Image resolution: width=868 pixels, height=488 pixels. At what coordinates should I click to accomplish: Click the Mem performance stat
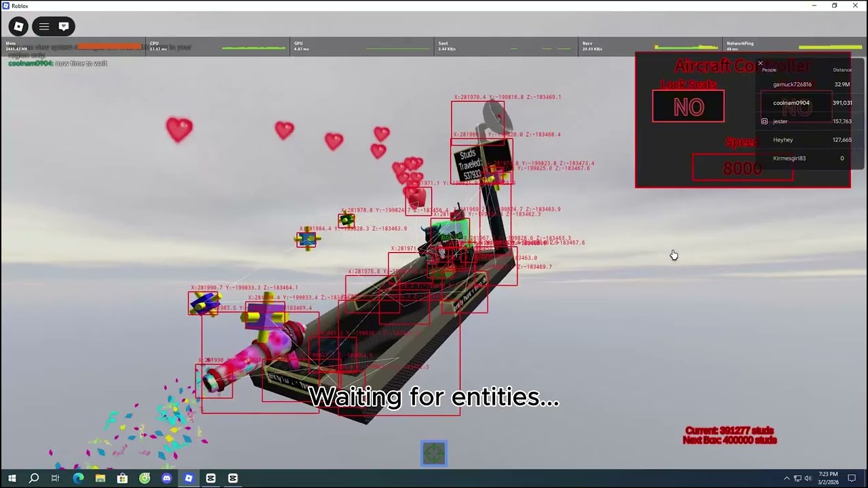75,46
